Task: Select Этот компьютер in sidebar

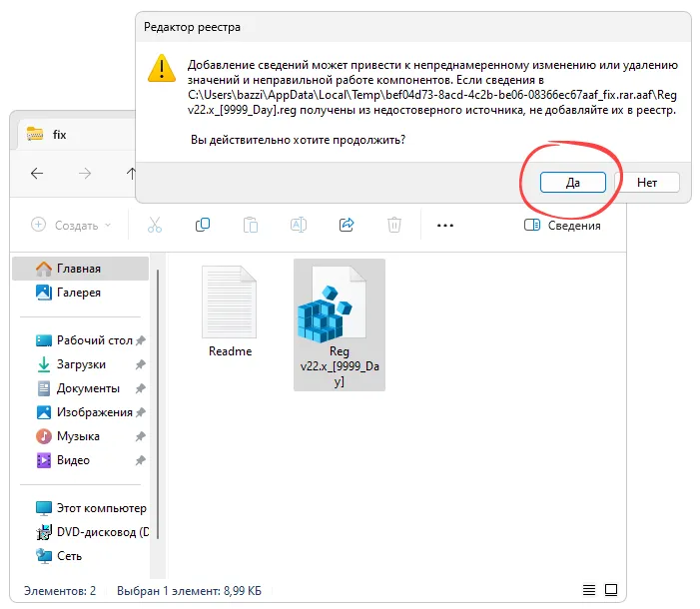Action: pos(91,508)
